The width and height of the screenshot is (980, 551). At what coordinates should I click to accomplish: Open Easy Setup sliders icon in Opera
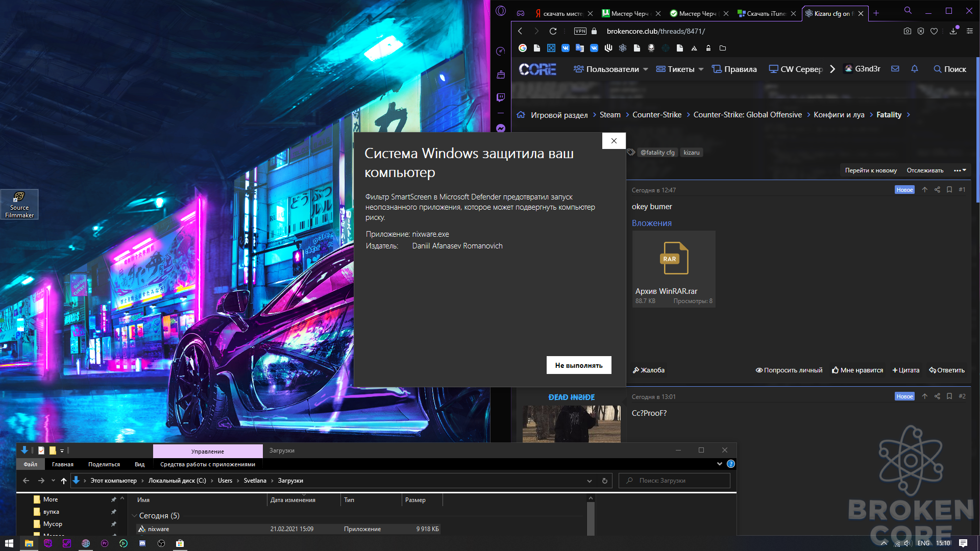pyautogui.click(x=970, y=31)
